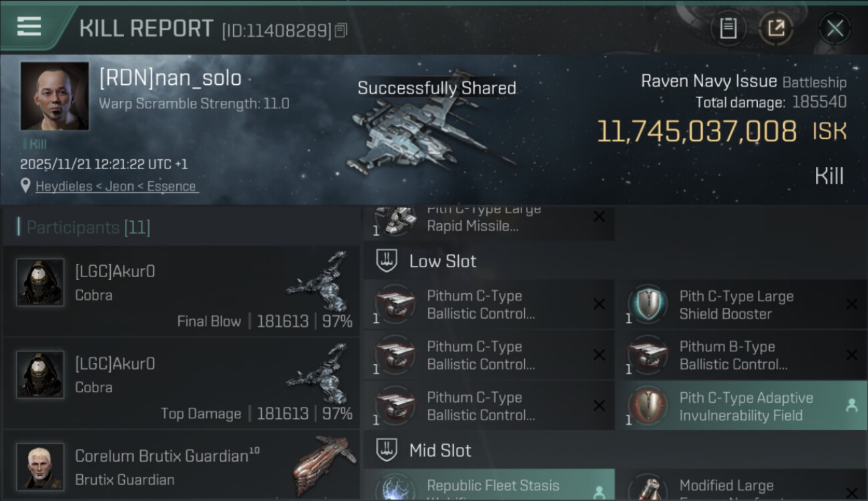The image size is (868, 501).
Task: Click the share export icon in header
Action: (776, 29)
